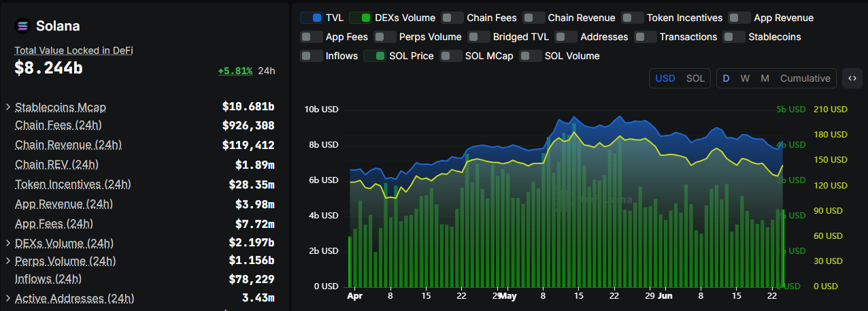Click the App Fees (24h) label
The height and width of the screenshot is (311, 868).
(x=54, y=223)
